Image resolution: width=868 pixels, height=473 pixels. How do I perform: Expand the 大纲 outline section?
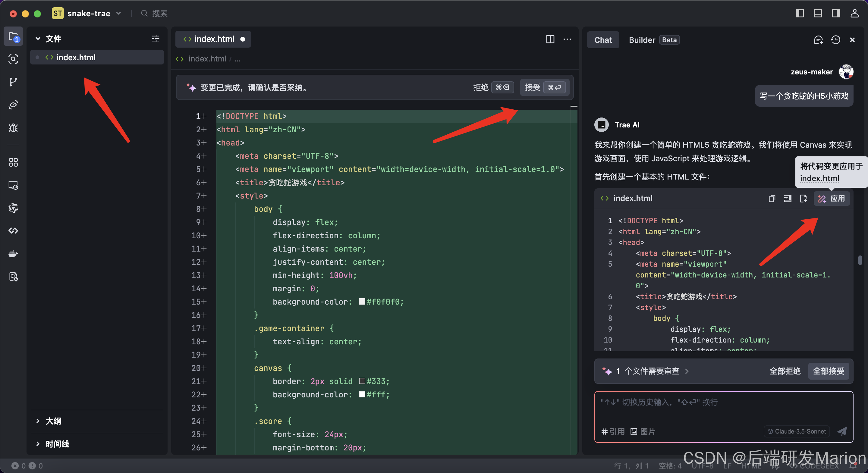[x=53, y=421]
